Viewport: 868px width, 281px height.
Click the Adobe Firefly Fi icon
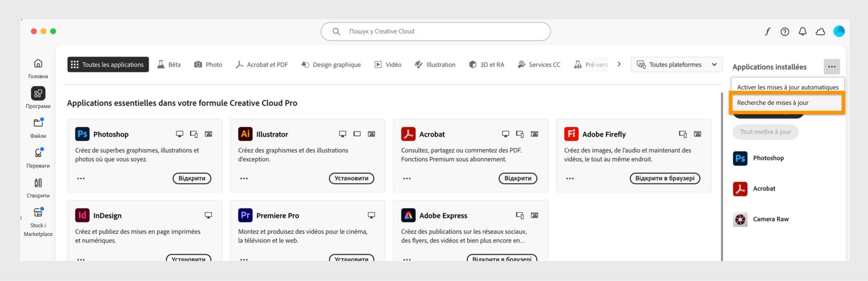(x=571, y=134)
